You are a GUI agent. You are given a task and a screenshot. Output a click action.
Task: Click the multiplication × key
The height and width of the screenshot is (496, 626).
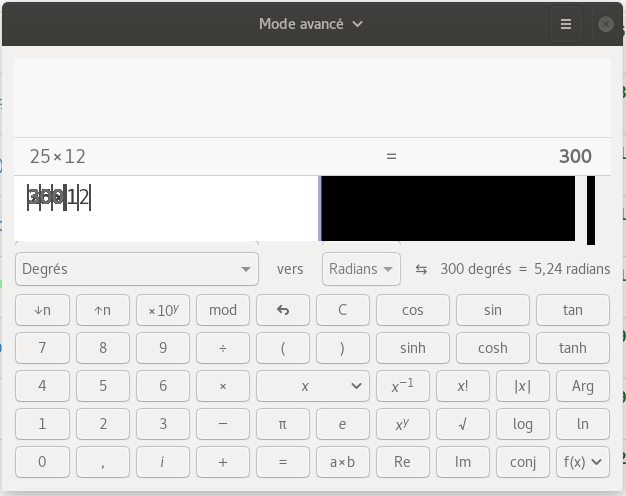(223, 386)
